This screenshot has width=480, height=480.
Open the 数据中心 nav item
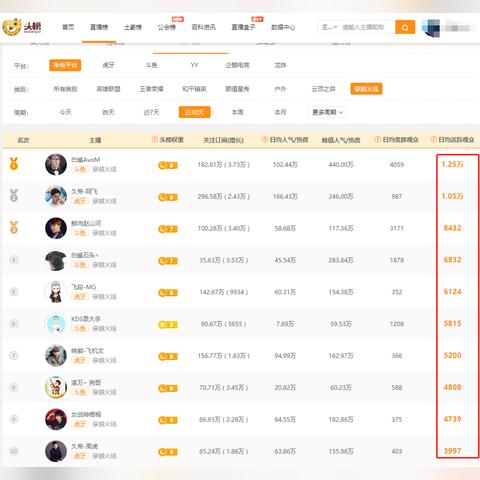pos(283,27)
